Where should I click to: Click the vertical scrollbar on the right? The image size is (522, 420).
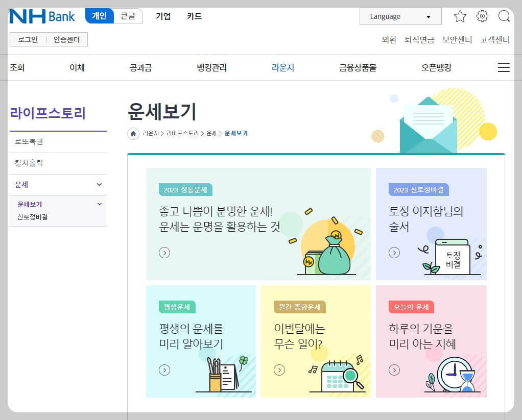pos(519,204)
